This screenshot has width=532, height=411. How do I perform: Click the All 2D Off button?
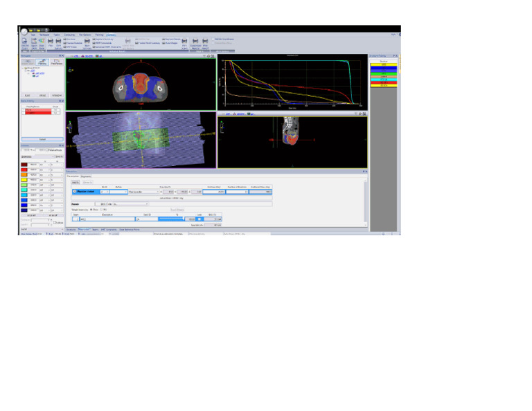tap(31, 215)
